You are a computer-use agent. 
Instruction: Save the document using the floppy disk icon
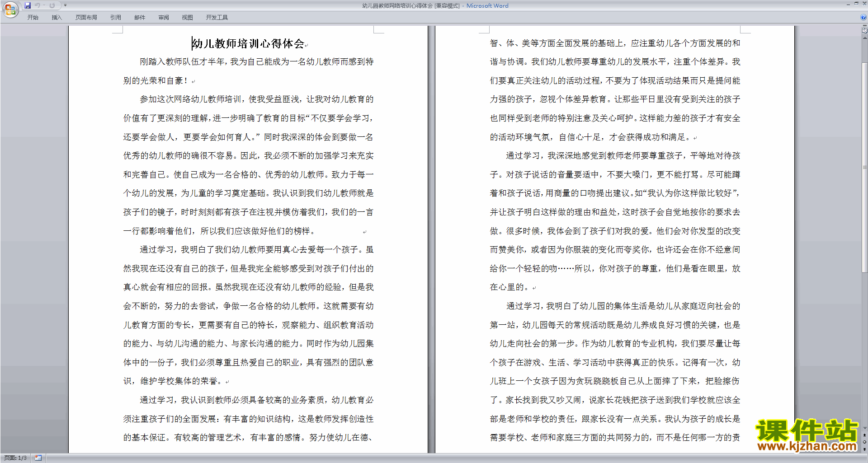click(28, 5)
